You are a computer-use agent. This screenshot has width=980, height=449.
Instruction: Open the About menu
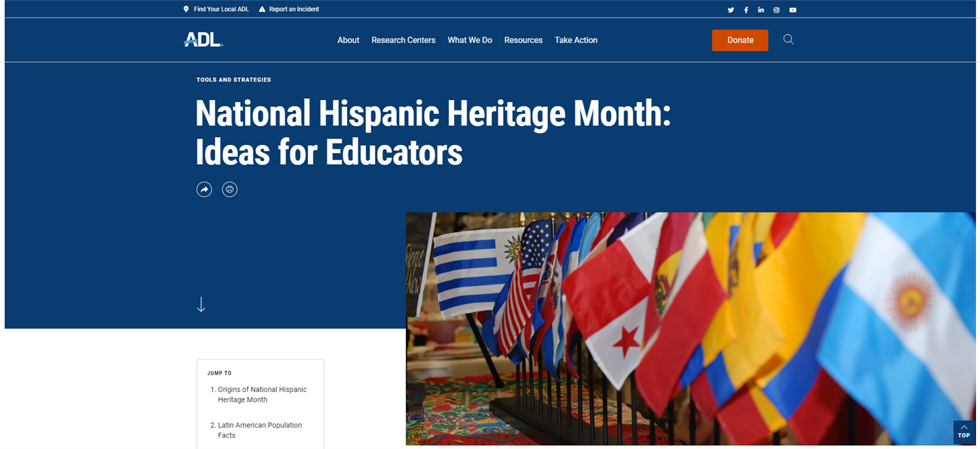coord(348,40)
